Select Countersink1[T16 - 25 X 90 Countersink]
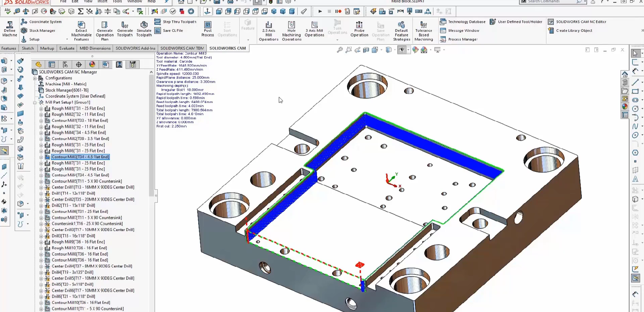 [x=87, y=224]
